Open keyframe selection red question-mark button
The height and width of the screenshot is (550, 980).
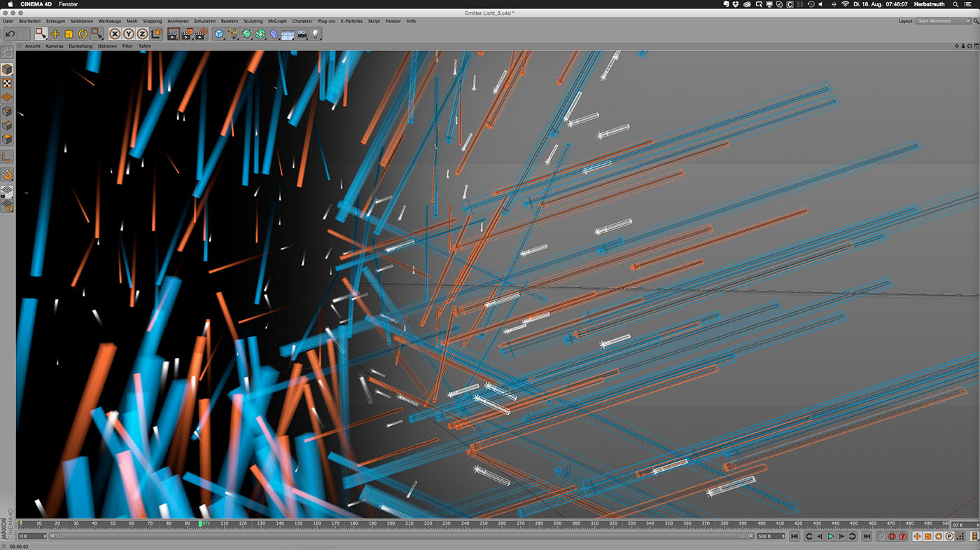click(x=904, y=537)
